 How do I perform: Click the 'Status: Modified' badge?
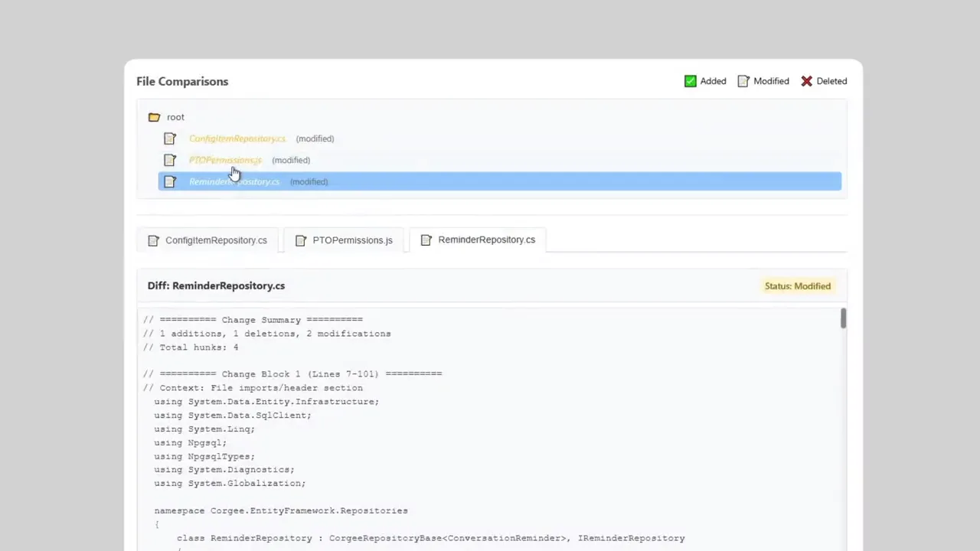coord(798,286)
